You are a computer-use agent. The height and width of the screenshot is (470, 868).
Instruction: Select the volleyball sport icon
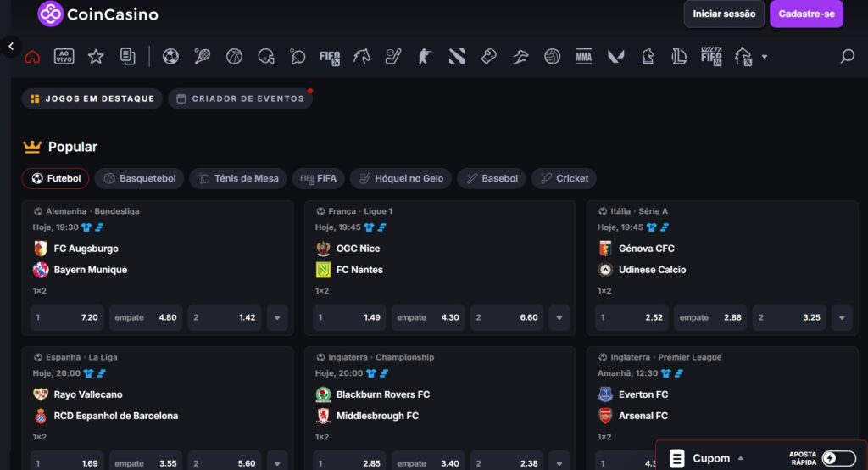click(x=553, y=57)
